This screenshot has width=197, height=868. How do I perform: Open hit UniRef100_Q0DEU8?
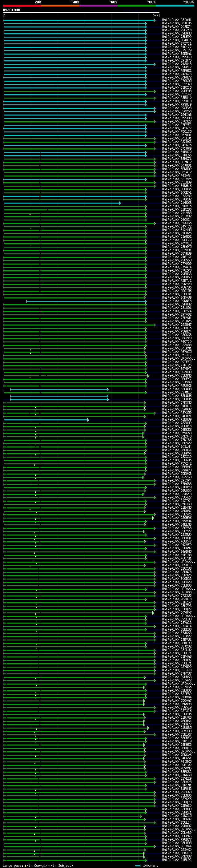pyautogui.click(x=176, y=91)
